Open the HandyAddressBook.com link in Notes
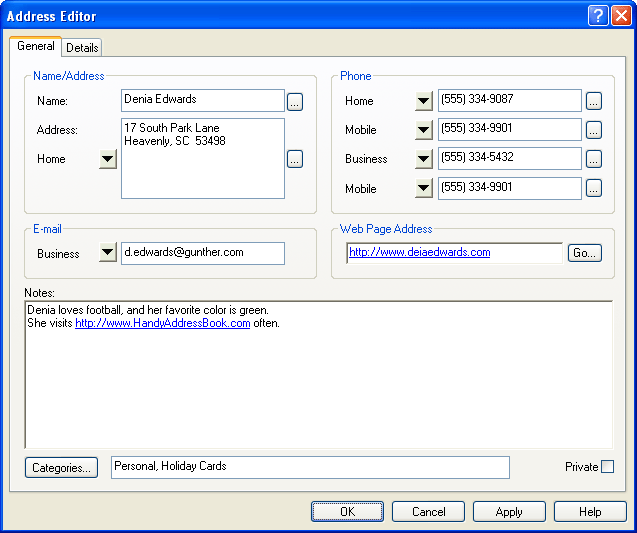 (x=162, y=323)
